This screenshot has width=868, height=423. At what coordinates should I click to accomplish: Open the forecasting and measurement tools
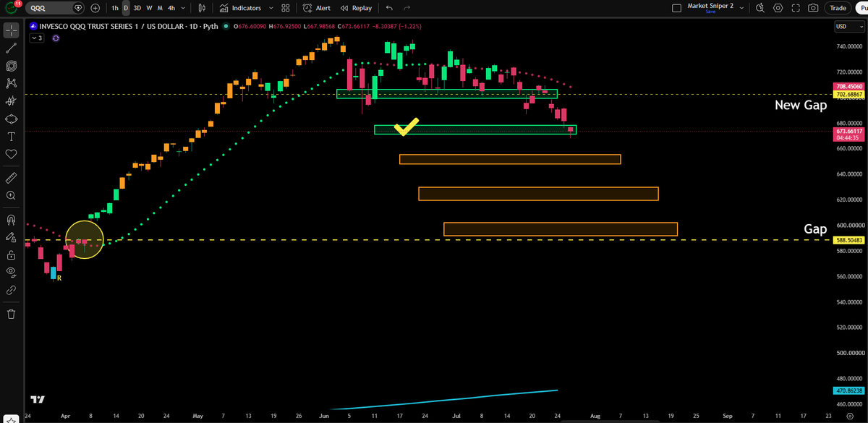click(x=12, y=101)
